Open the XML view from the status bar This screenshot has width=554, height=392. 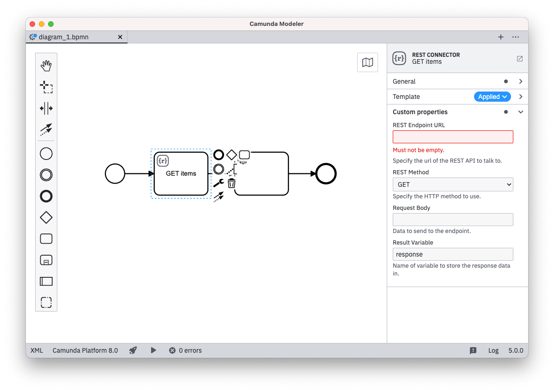pos(37,350)
